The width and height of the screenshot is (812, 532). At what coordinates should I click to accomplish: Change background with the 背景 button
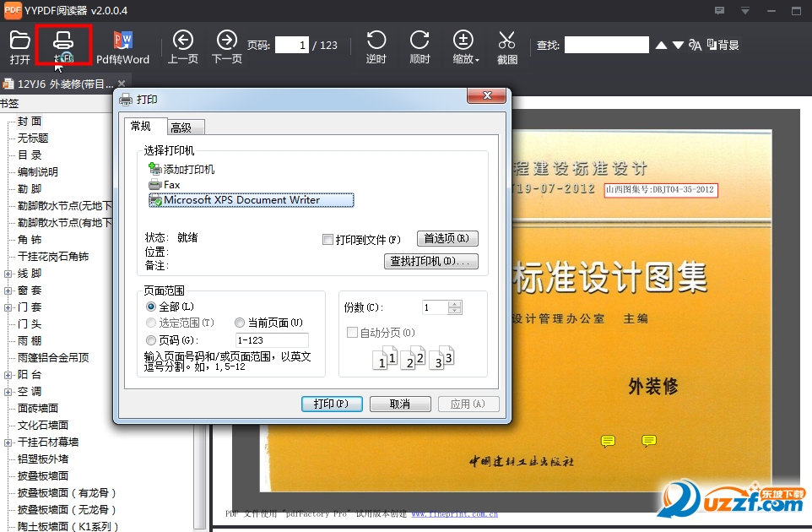(x=723, y=45)
